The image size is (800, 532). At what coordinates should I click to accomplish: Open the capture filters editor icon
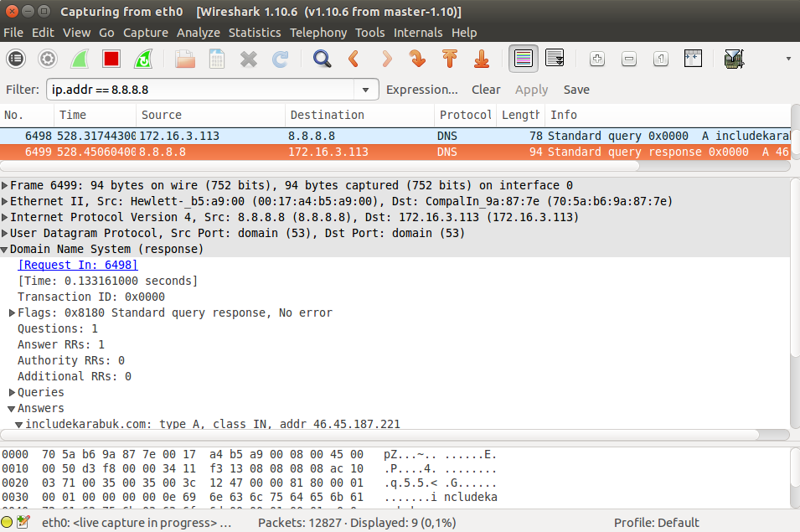click(734, 59)
